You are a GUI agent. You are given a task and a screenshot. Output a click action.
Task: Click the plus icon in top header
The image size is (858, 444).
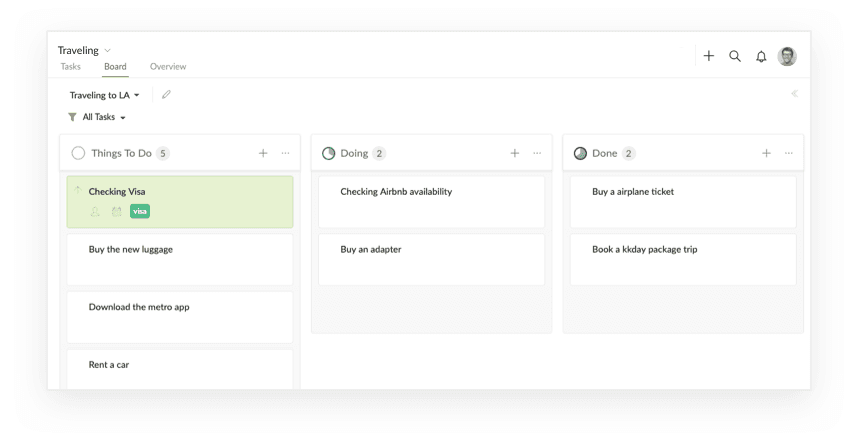pyautogui.click(x=709, y=56)
